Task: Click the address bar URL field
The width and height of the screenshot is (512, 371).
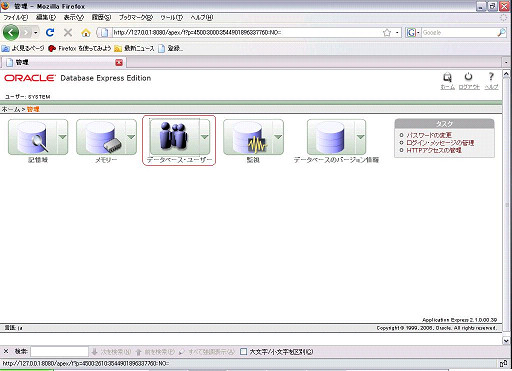Action: click(x=246, y=32)
